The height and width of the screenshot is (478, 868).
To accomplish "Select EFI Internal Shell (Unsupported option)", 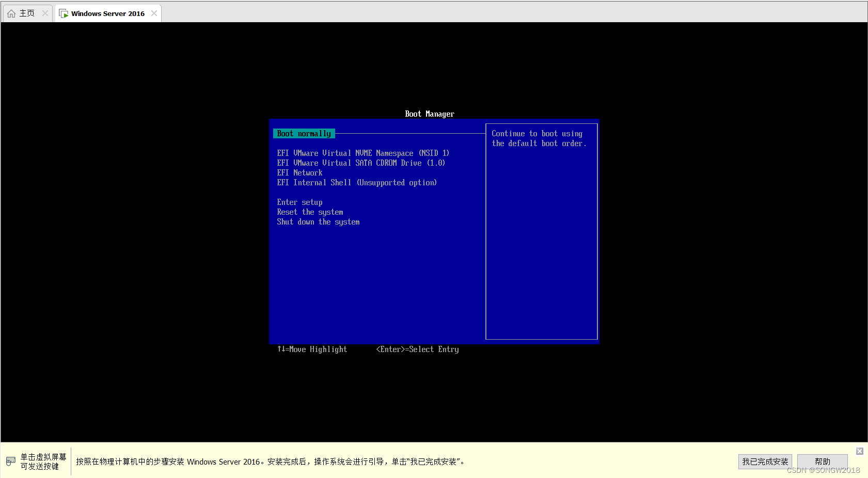I will coord(357,183).
